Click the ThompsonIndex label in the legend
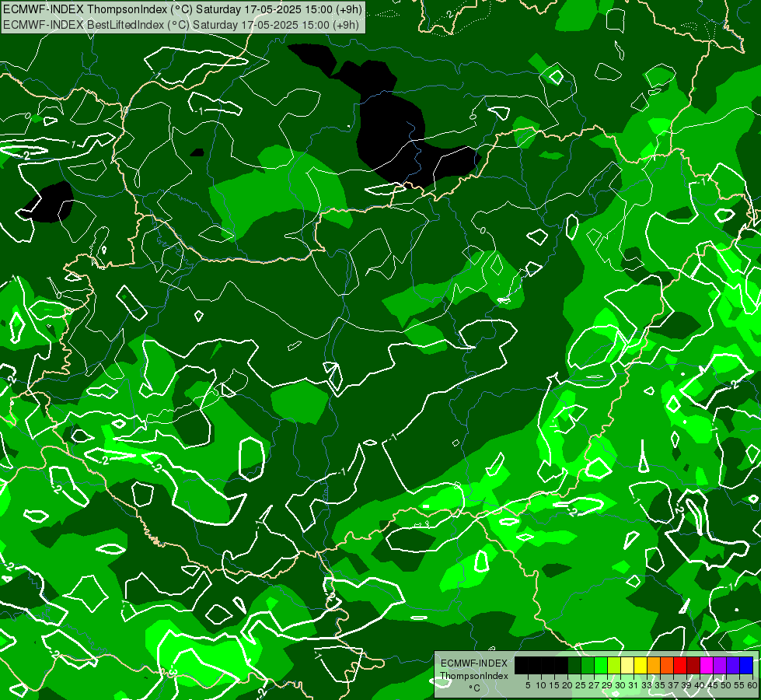The image size is (761, 700). click(x=474, y=676)
